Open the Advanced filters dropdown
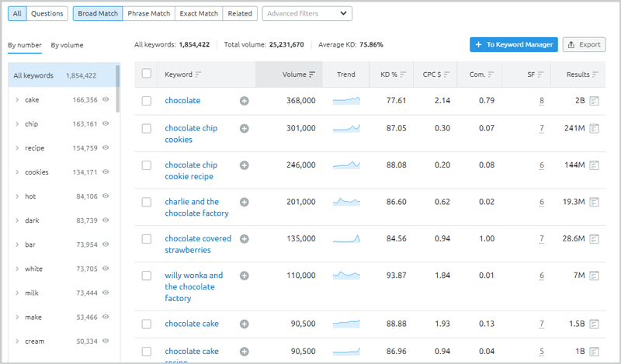 [x=307, y=13]
